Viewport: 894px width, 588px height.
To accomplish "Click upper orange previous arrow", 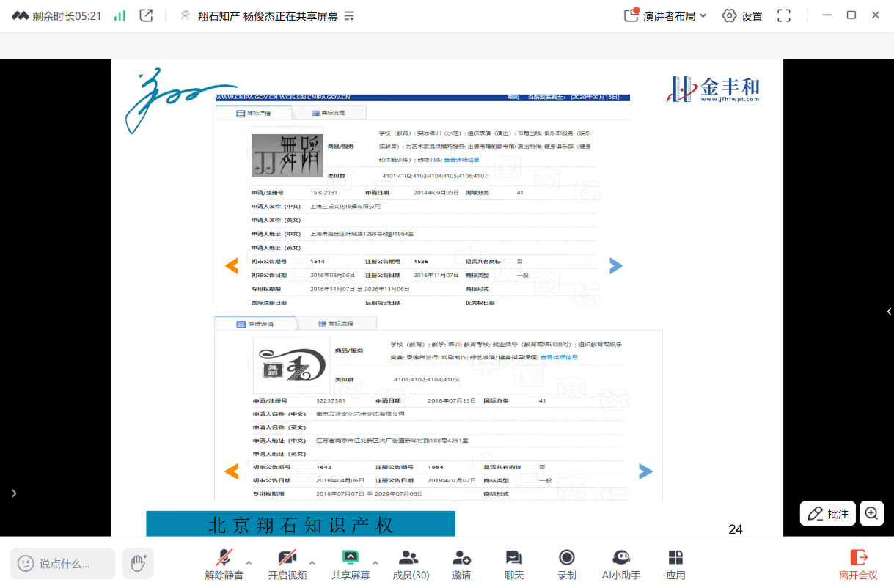I will 231,266.
